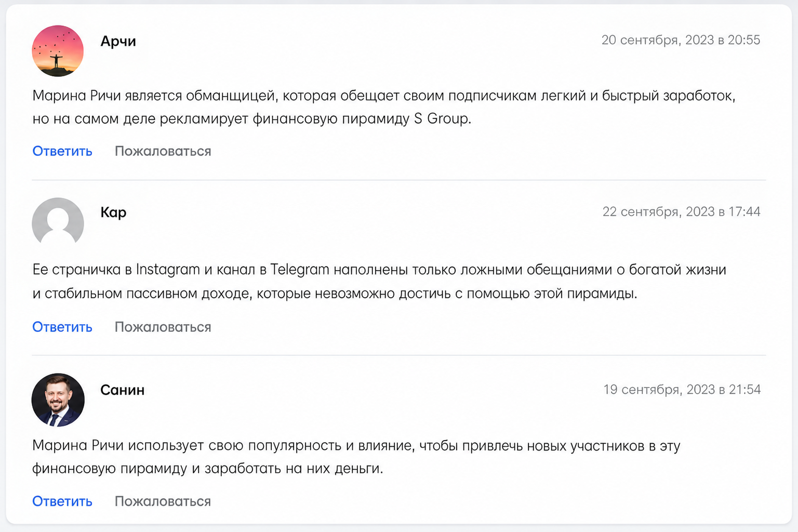Click Арчи's comment text about S Group
Image resolution: width=798 pixels, height=532 pixels.
(384, 107)
